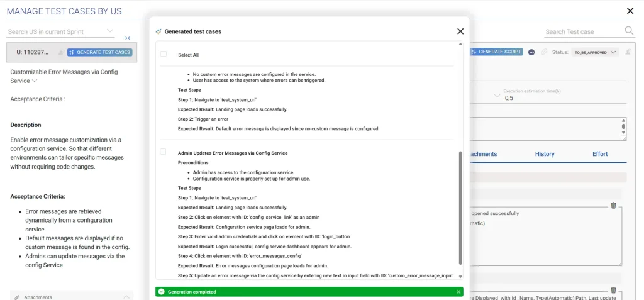The image size is (644, 300).
Task: Click the description textarea scroll-down arrow
Action: coord(623,132)
